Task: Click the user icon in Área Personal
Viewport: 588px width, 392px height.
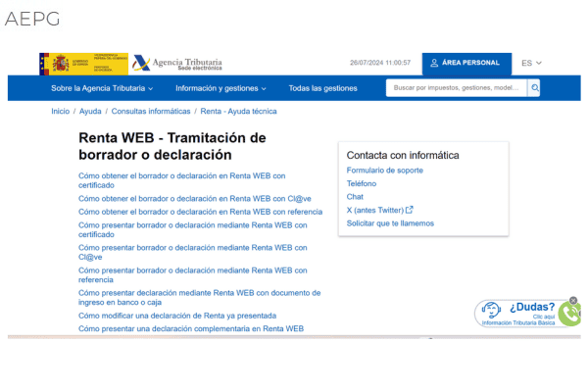Action: [434, 63]
